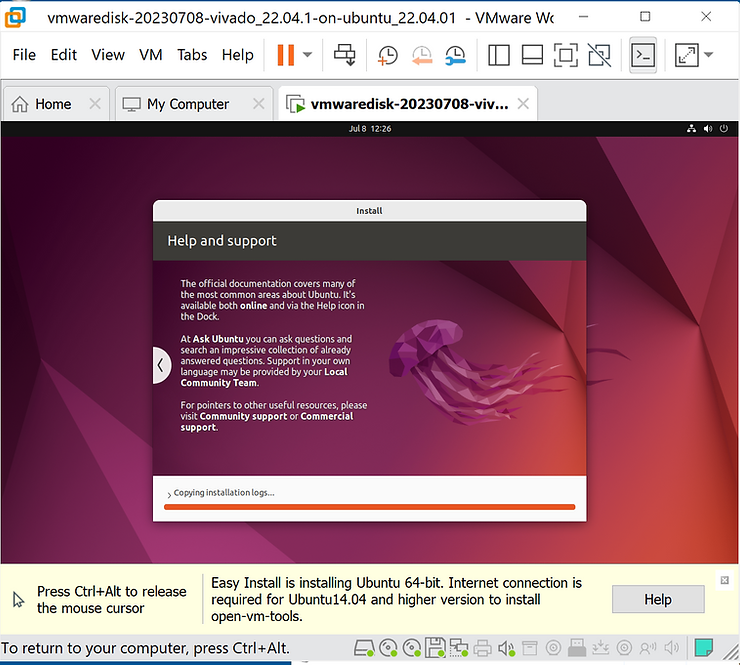This screenshot has width=740, height=665.
Task: Follow the 'online' documentation link
Action: coord(253,305)
